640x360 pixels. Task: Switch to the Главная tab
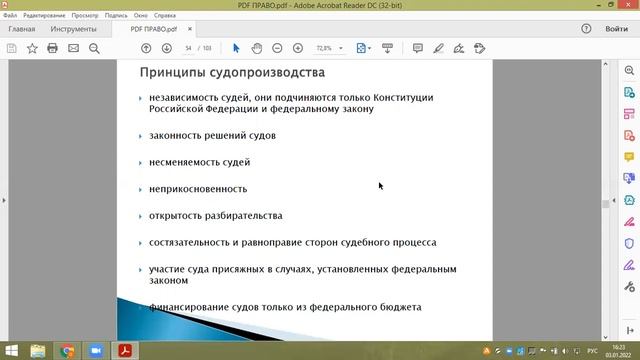[x=22, y=29]
